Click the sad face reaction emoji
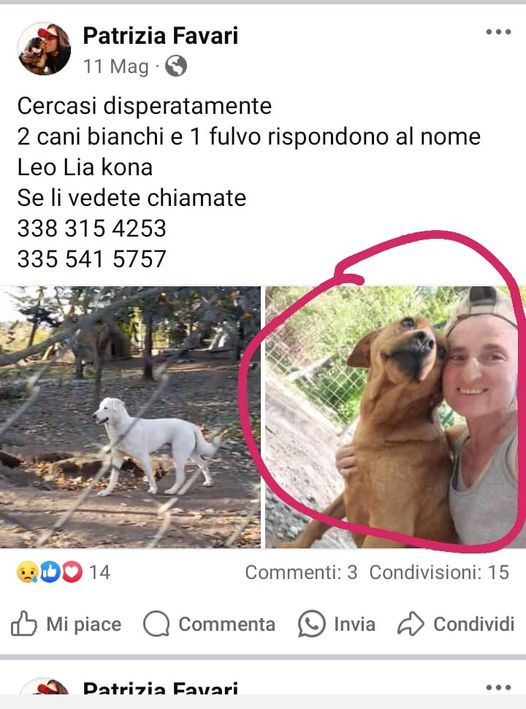The height and width of the screenshot is (709, 526). [27, 572]
